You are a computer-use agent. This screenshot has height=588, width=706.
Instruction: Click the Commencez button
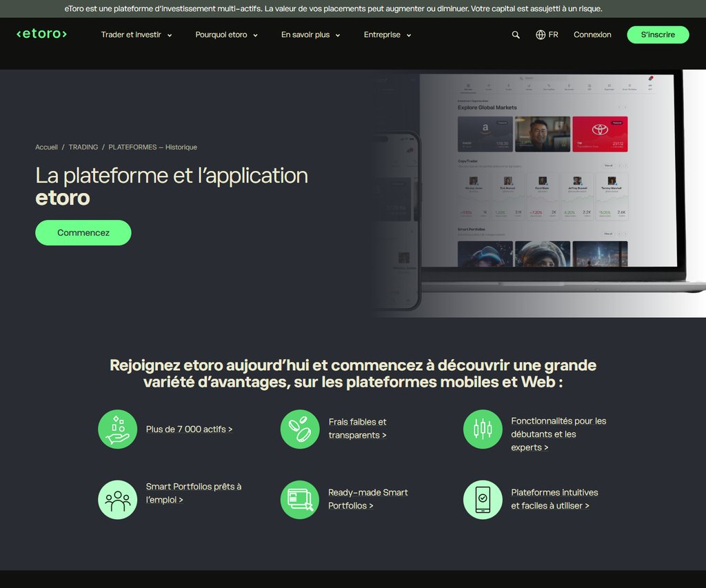(x=83, y=233)
